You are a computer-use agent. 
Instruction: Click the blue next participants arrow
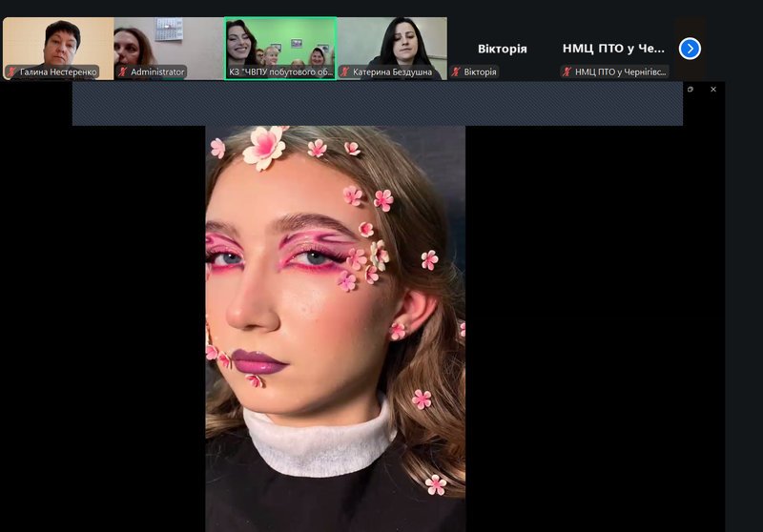click(x=690, y=48)
